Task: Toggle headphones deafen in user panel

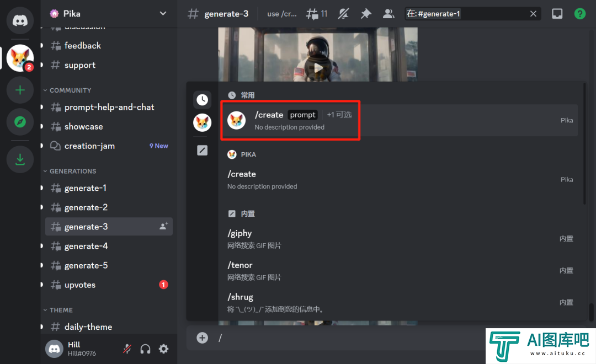Action: point(145,349)
